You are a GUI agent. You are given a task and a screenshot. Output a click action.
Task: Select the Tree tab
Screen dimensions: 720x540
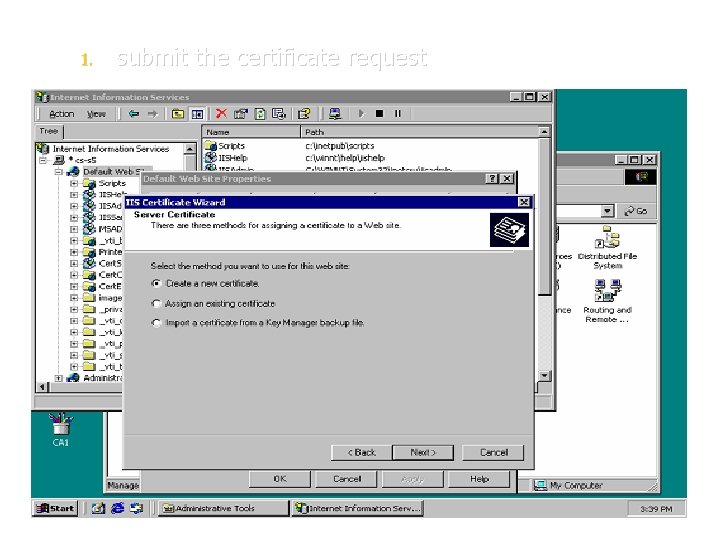click(x=49, y=131)
